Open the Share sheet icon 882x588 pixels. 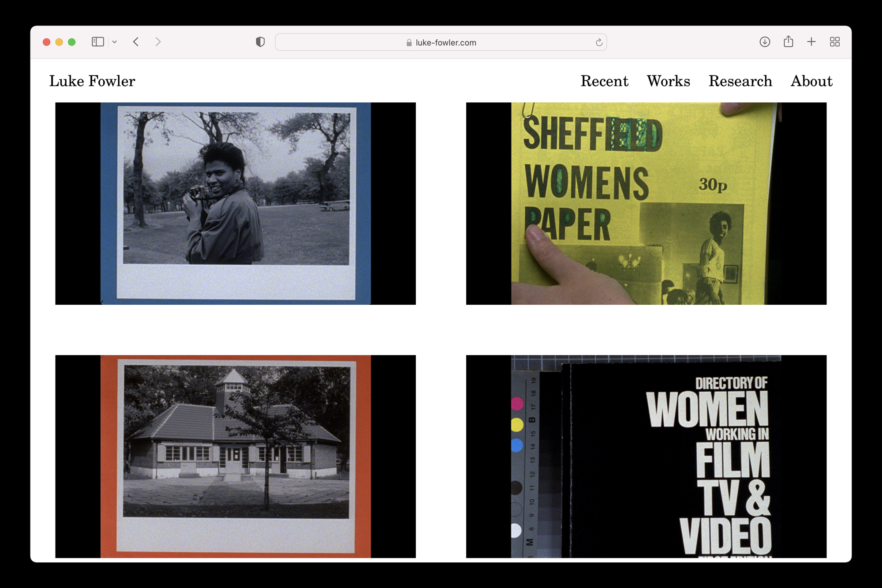pos(789,42)
